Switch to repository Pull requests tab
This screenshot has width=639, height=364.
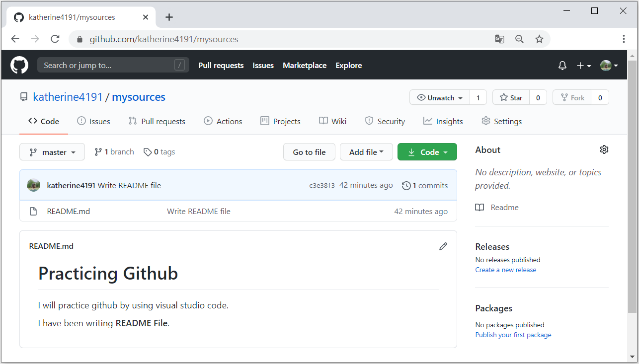tap(157, 121)
